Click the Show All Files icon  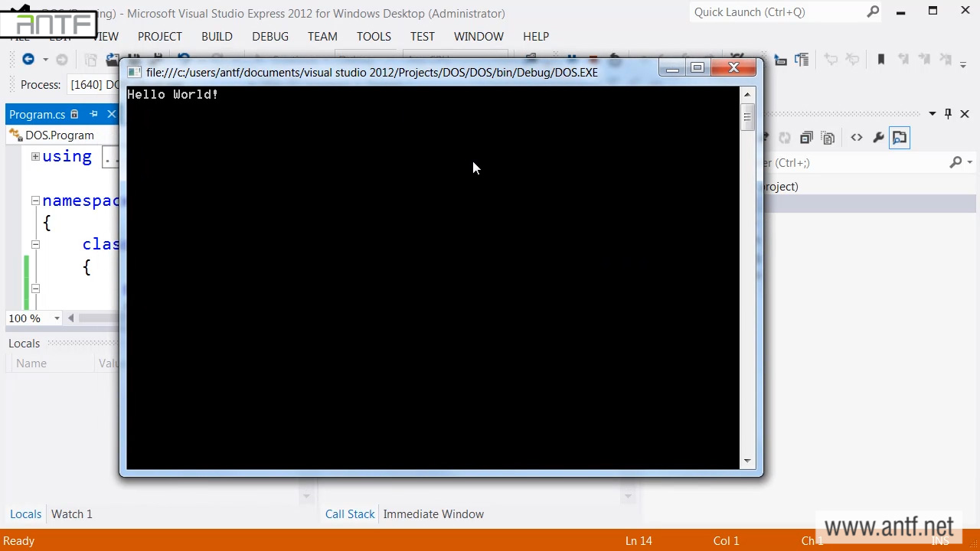pos(828,138)
